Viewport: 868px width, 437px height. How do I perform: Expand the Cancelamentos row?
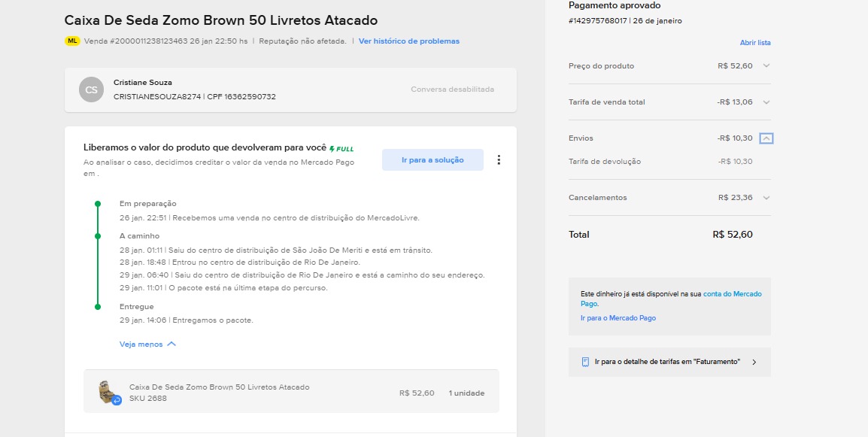pos(766,198)
